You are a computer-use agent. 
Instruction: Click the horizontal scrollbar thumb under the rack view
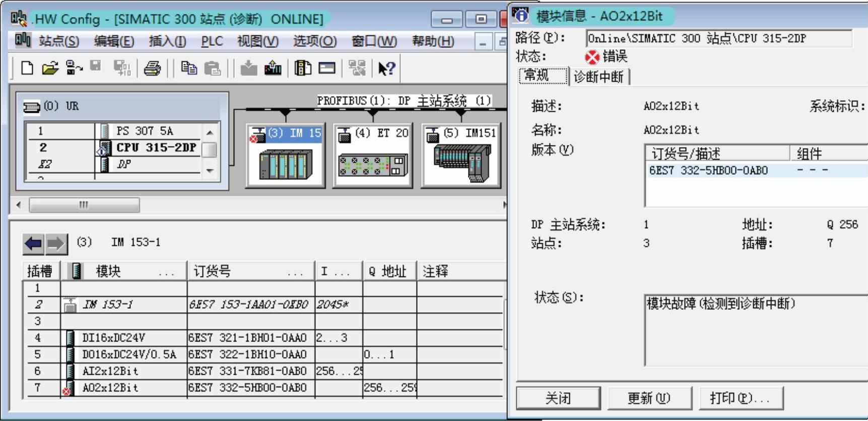pos(84,205)
